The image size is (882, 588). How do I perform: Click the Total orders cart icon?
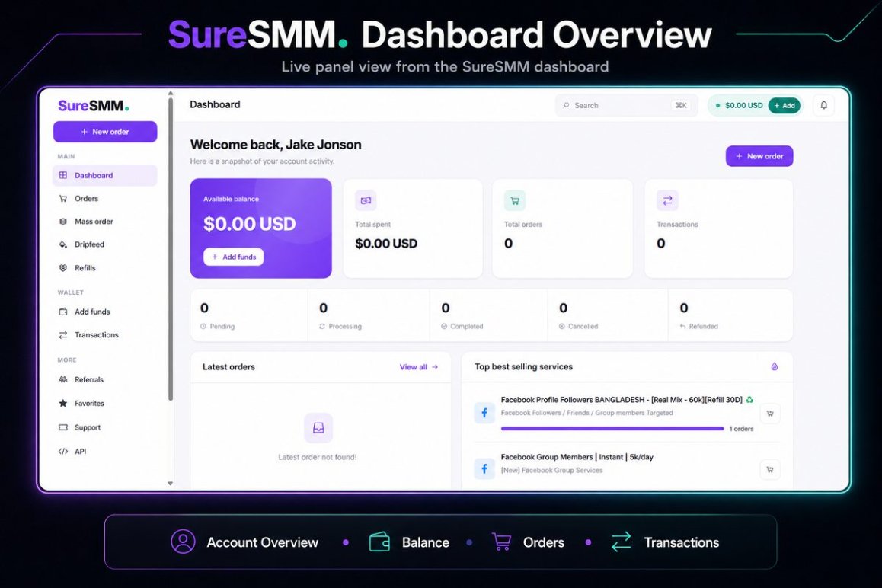pyautogui.click(x=515, y=200)
